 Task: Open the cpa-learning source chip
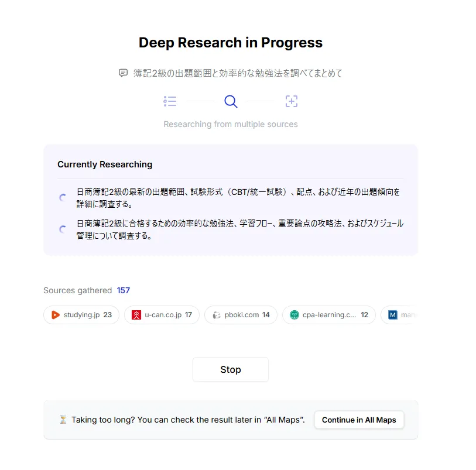coord(328,315)
